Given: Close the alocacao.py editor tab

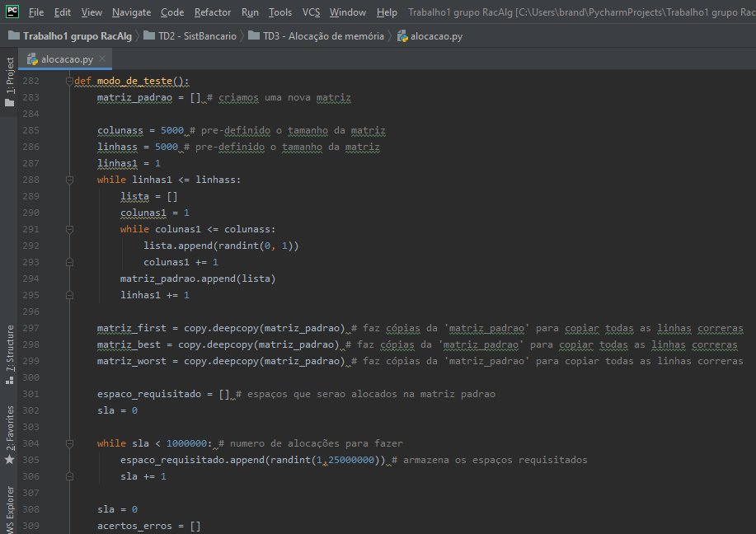Looking at the screenshot, I should (102, 59).
